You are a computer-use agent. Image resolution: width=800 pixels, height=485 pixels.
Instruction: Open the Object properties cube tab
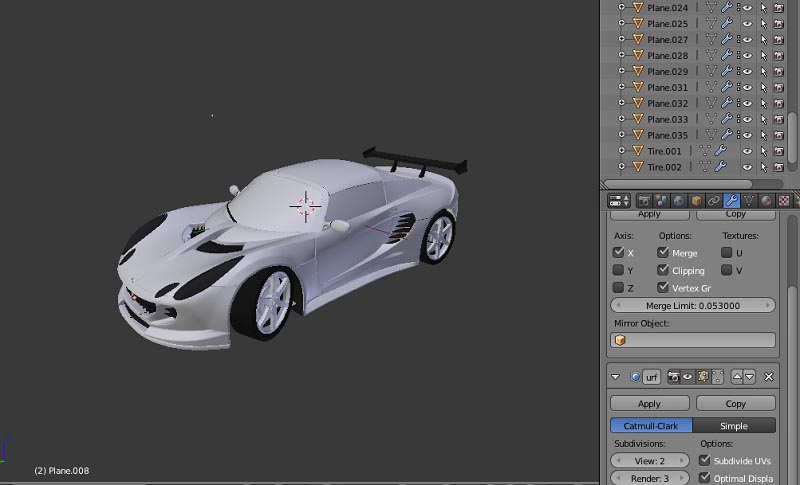[x=696, y=201]
